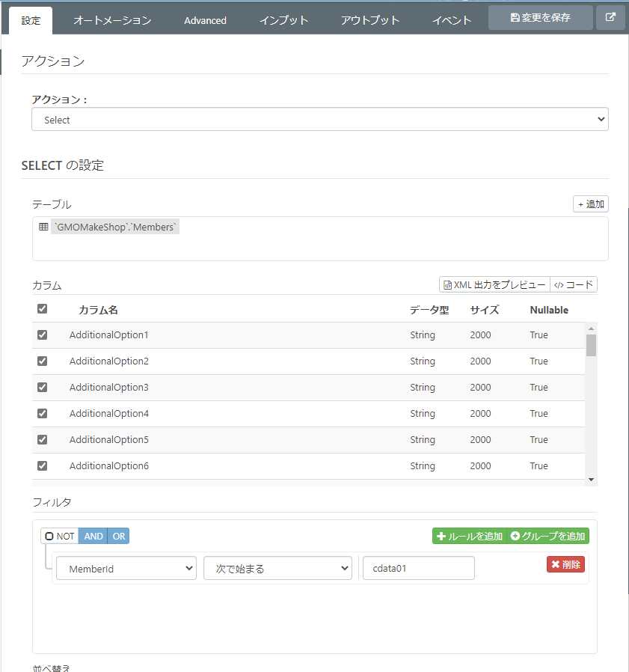The height and width of the screenshot is (672, 629).
Task: Uncheck the AdditionalOption2 column
Action: click(42, 361)
